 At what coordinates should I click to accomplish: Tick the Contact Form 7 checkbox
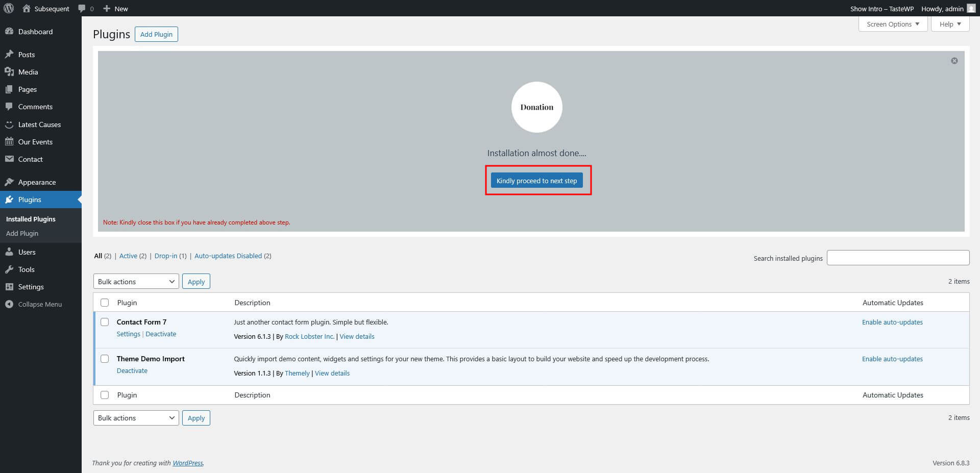(x=105, y=322)
